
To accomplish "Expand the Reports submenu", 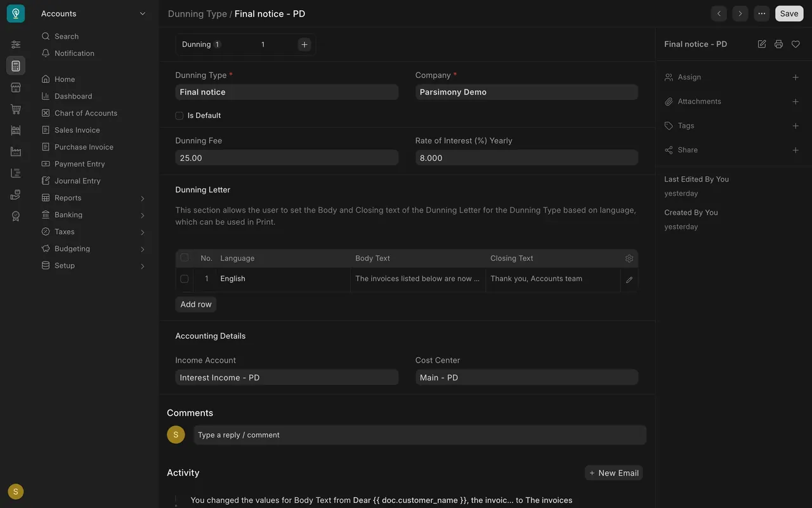I will [x=142, y=198].
